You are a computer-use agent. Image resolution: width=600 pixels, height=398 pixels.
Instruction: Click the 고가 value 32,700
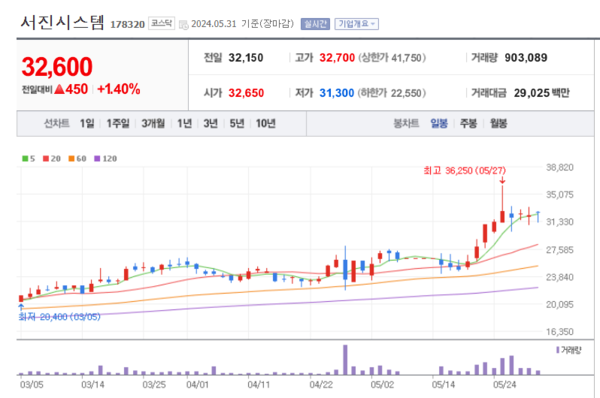337,58
